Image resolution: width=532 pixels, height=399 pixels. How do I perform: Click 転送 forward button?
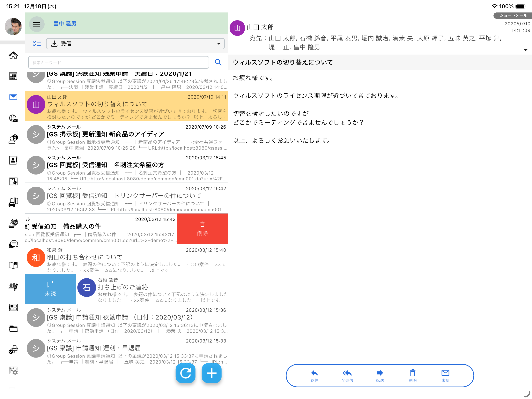point(380,376)
